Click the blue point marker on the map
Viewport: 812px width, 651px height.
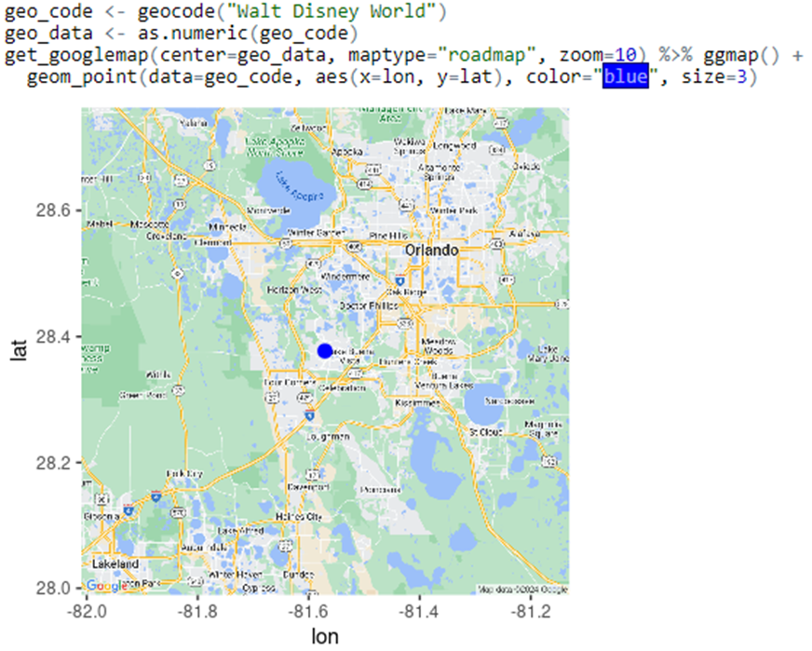pos(325,350)
